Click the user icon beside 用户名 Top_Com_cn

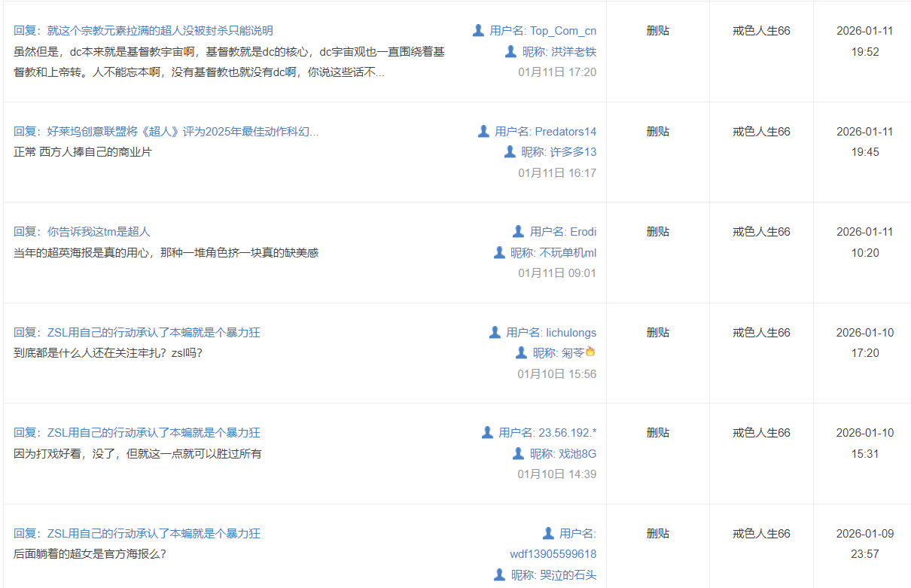[x=478, y=30]
